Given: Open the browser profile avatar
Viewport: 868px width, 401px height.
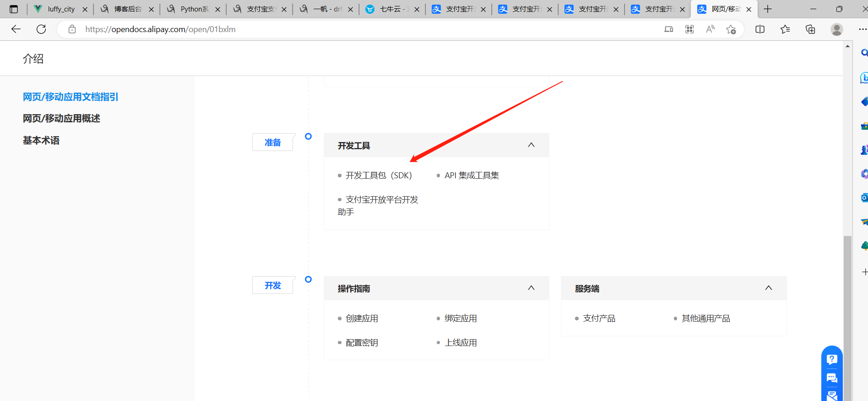Looking at the screenshot, I should pos(837,29).
